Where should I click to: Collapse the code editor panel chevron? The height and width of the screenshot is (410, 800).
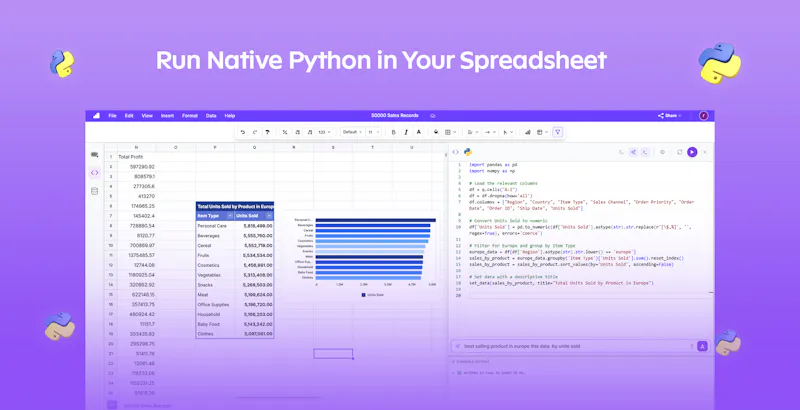point(705,152)
